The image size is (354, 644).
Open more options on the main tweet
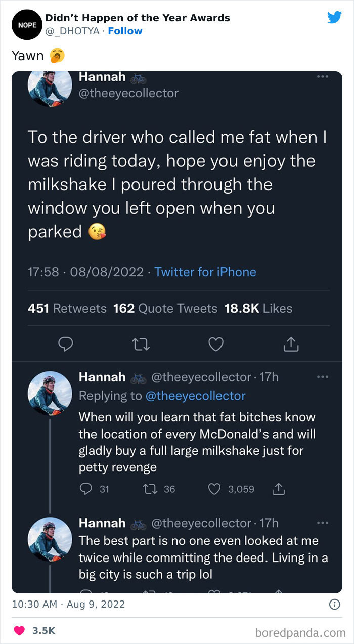323,76
